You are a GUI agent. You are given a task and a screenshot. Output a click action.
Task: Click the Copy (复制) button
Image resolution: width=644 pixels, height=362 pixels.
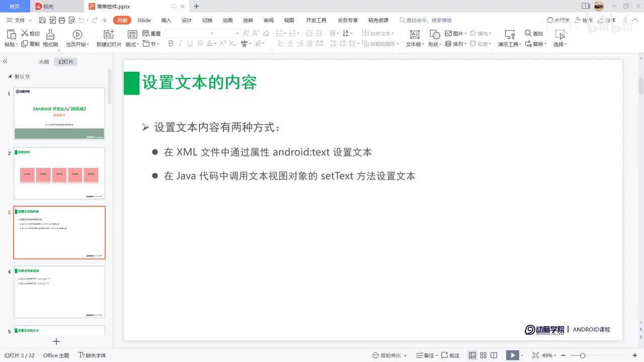click(x=30, y=44)
